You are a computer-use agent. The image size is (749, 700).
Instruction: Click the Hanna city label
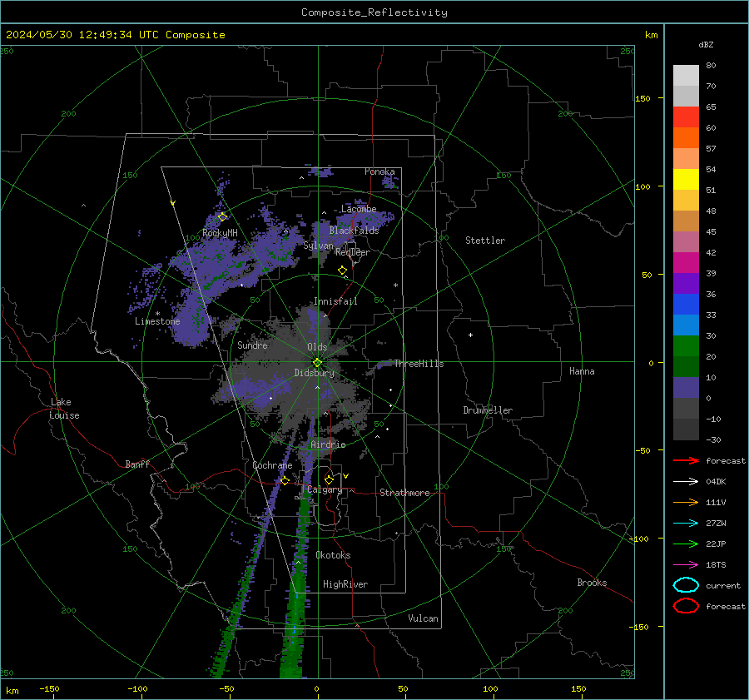[x=582, y=371]
